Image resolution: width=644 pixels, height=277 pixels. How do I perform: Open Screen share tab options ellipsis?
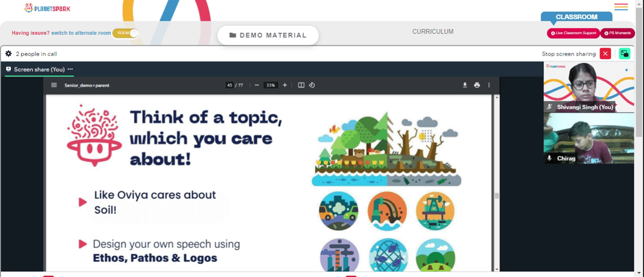point(70,70)
